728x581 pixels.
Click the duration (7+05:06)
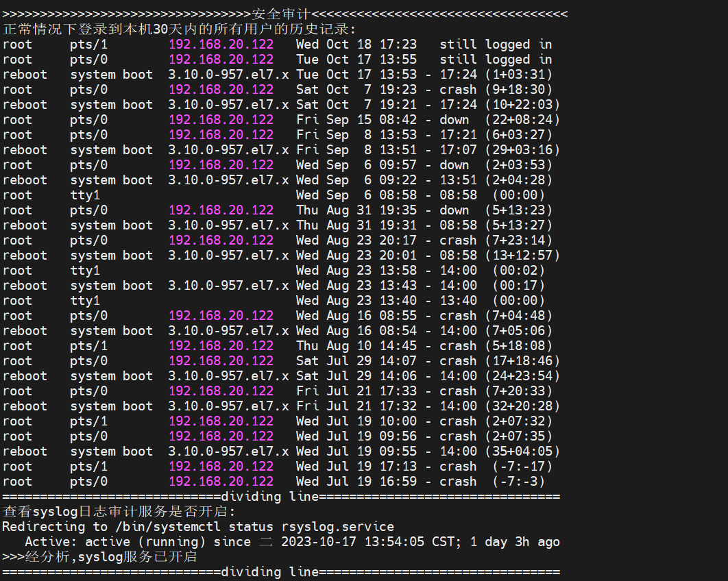(x=519, y=331)
